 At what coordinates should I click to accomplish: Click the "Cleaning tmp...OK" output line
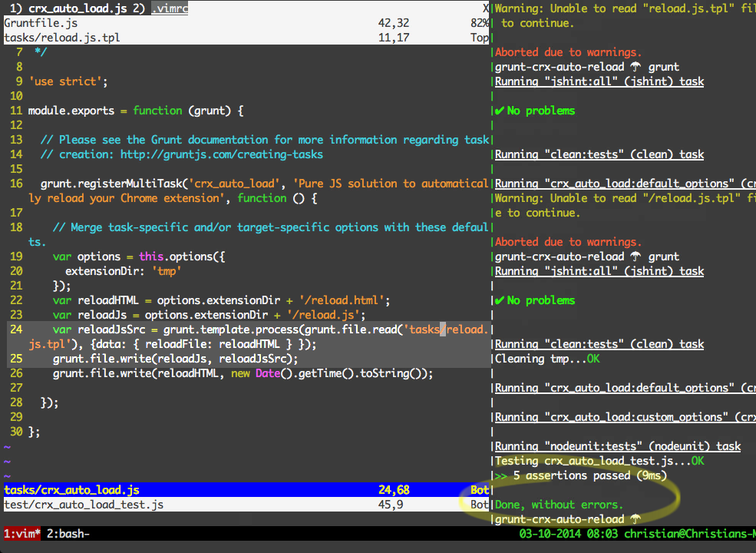pyautogui.click(x=547, y=359)
